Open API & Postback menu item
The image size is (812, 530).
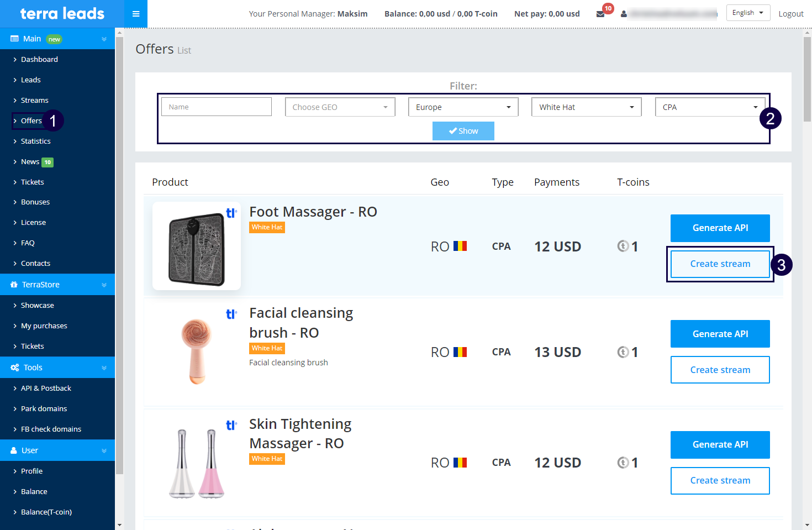pos(46,389)
